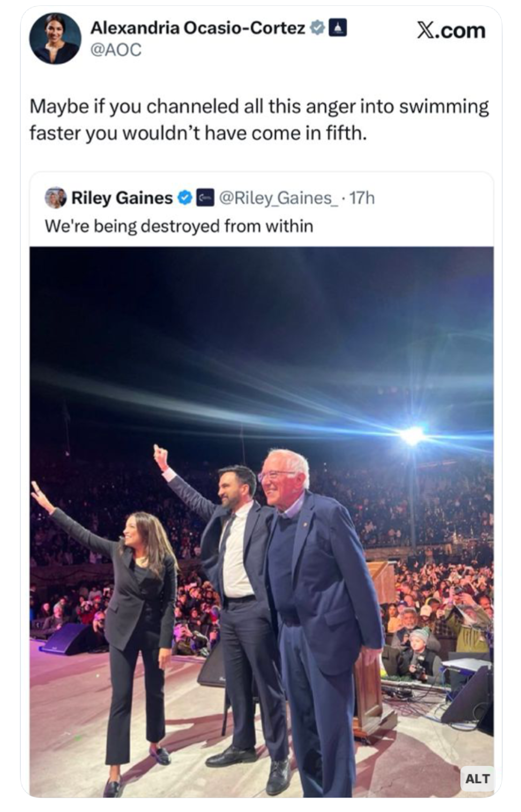Open the Alexandria Ocasio-Cortez display name
Screen dimensions: 521x812
pyautogui.click(x=197, y=27)
